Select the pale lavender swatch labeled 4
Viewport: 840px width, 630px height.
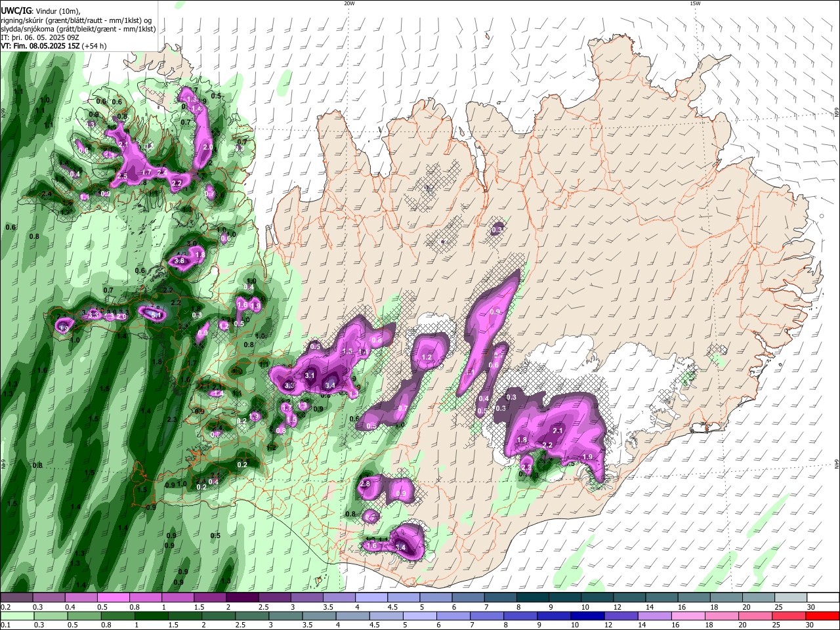(x=371, y=598)
